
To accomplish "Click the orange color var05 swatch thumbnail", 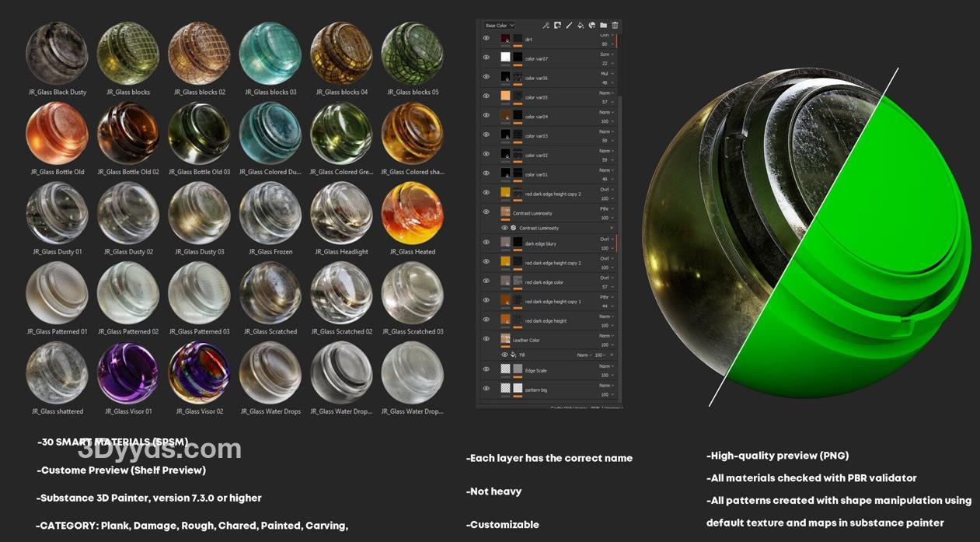I will click(505, 96).
